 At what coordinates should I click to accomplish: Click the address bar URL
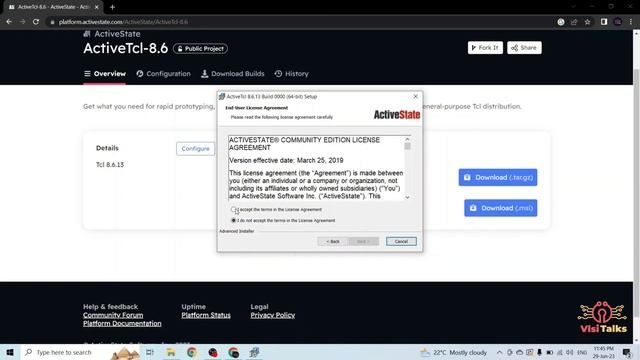[x=123, y=22]
